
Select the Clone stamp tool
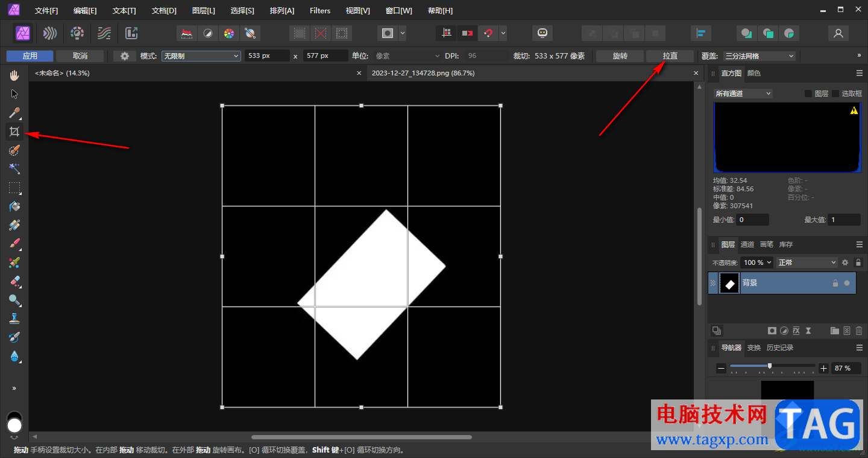14,319
